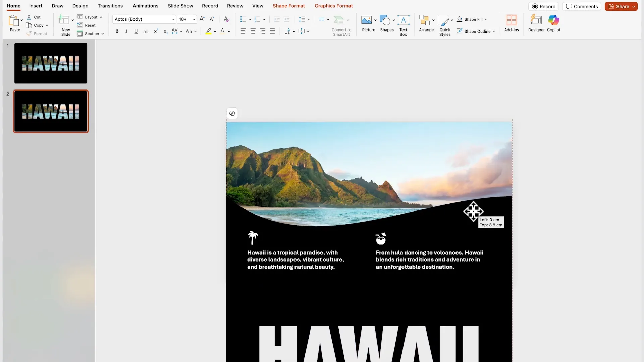
Task: Clear all text formatting
Action: [226, 19]
